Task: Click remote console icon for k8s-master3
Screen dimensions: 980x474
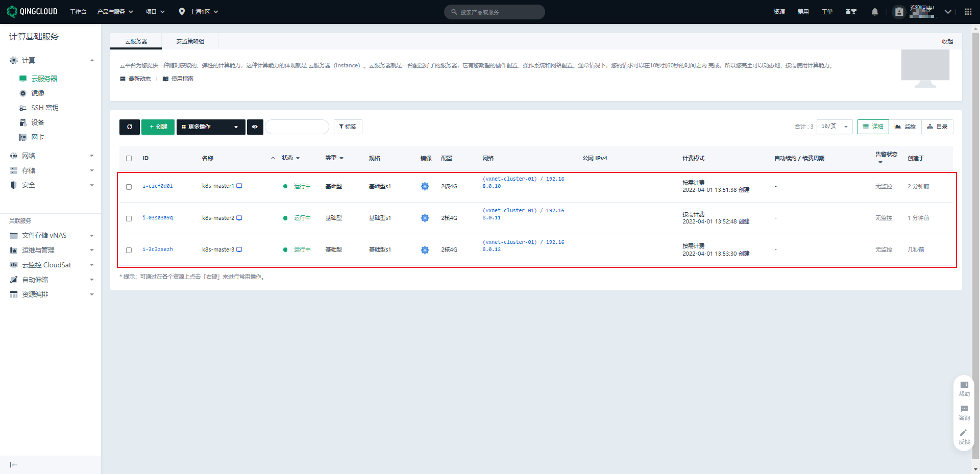Action: point(239,250)
